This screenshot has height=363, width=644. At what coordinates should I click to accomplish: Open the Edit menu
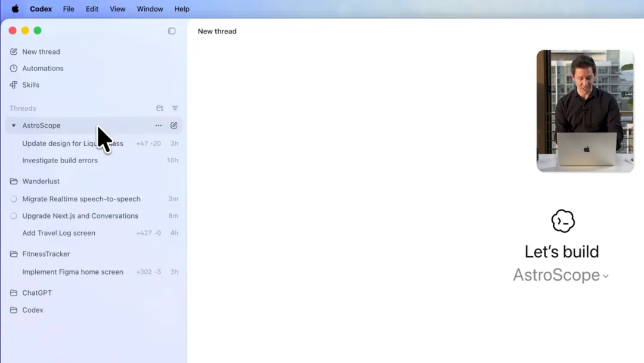[x=92, y=8]
